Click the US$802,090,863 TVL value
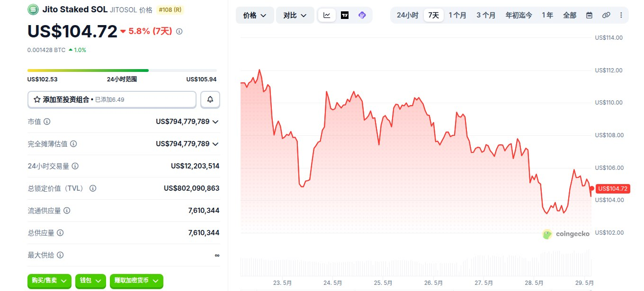This screenshot has width=644, height=291. tap(192, 188)
